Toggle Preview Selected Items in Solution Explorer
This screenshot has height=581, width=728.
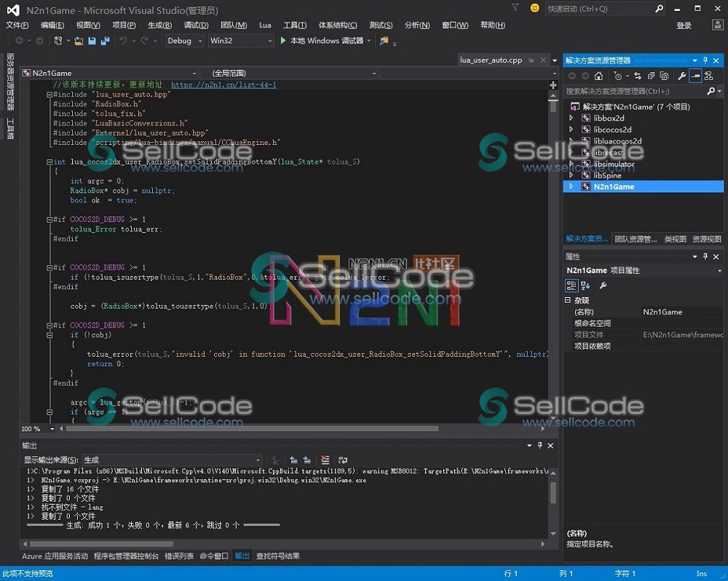695,76
